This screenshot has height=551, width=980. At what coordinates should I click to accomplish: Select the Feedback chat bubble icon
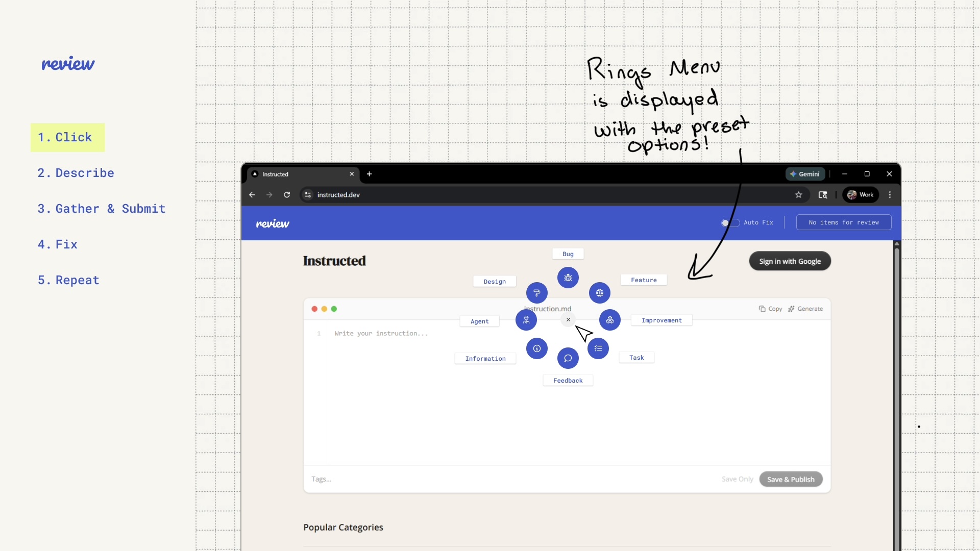[x=568, y=358]
